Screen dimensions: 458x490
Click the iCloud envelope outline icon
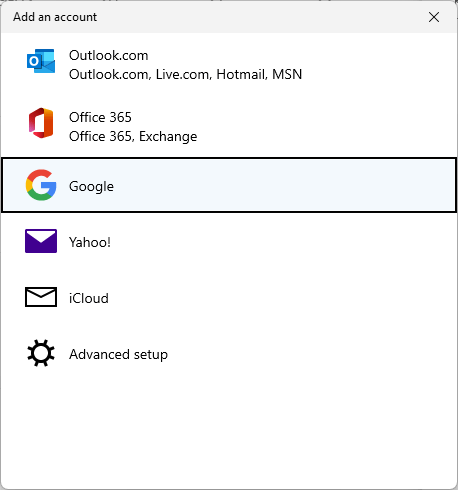pyautogui.click(x=41, y=297)
